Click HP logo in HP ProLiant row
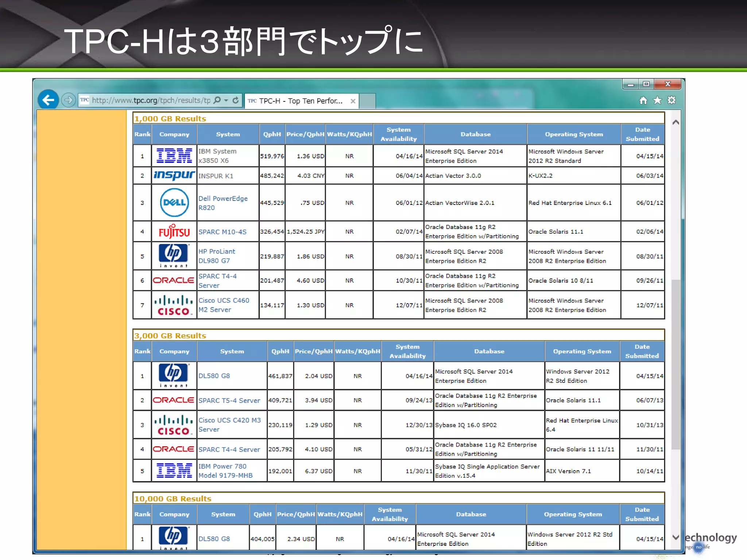 point(174,256)
